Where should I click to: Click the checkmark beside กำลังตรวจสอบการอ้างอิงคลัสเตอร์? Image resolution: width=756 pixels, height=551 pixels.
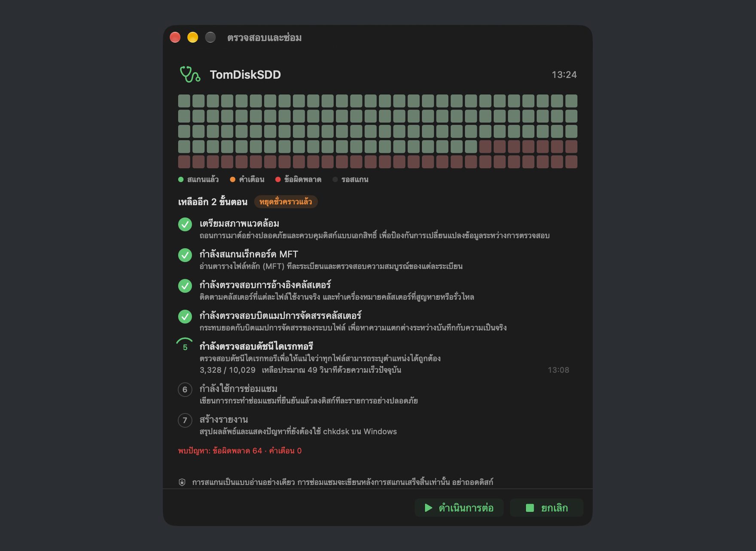[185, 286]
